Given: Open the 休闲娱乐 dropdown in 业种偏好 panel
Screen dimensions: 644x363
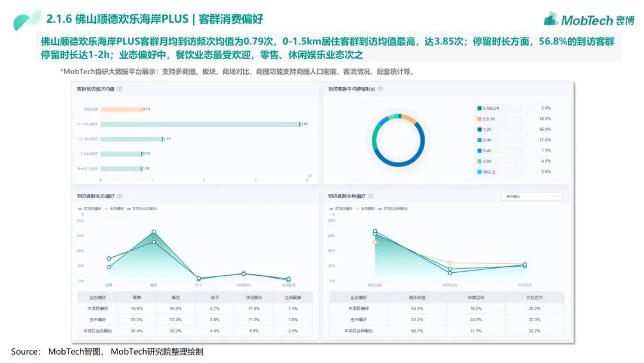Looking at the screenshot, I should tap(532, 196).
